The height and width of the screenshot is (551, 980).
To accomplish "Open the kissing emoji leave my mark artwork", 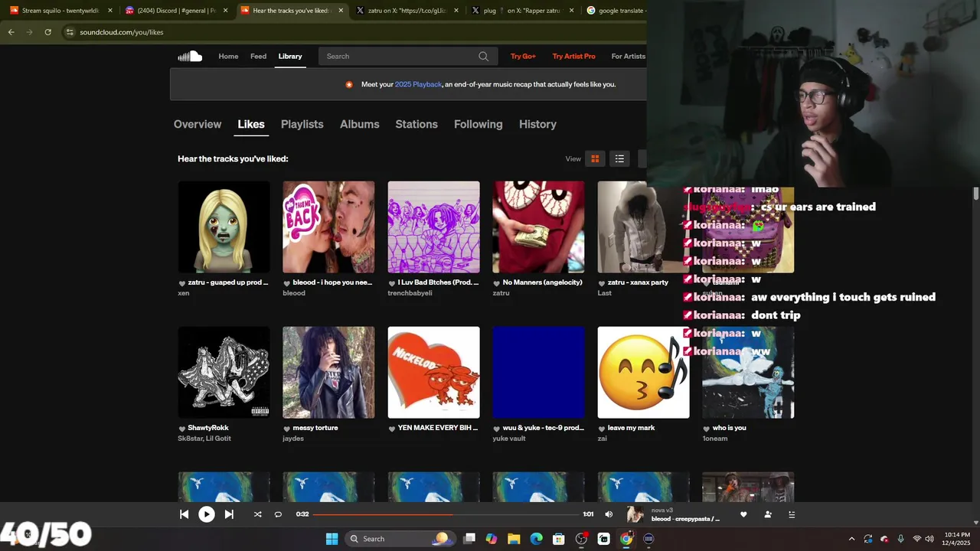I will tap(643, 373).
